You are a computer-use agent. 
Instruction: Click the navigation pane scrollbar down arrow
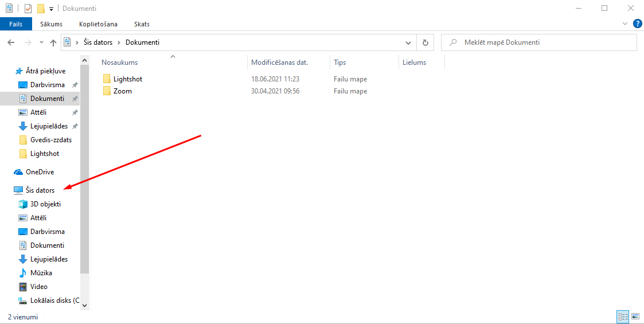[x=85, y=305]
